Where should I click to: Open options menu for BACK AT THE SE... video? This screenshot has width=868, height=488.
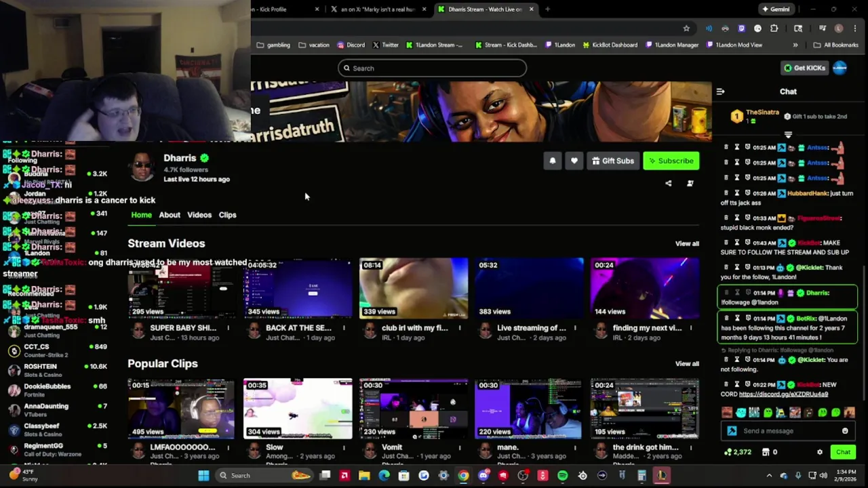click(x=344, y=328)
